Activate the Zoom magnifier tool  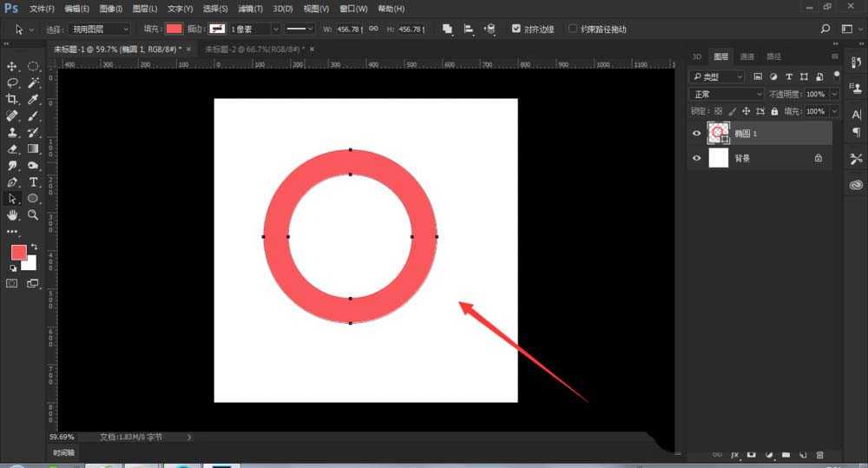point(33,214)
